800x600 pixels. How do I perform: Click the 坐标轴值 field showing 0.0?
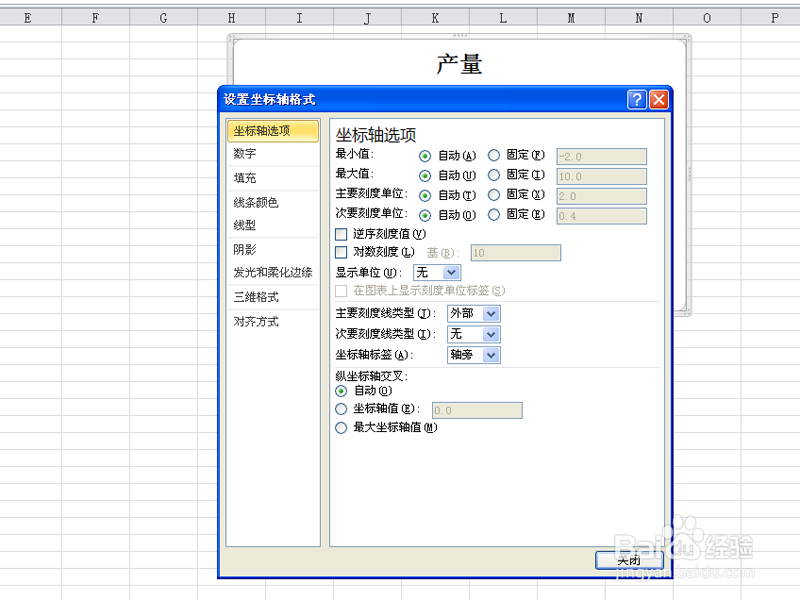[477, 410]
